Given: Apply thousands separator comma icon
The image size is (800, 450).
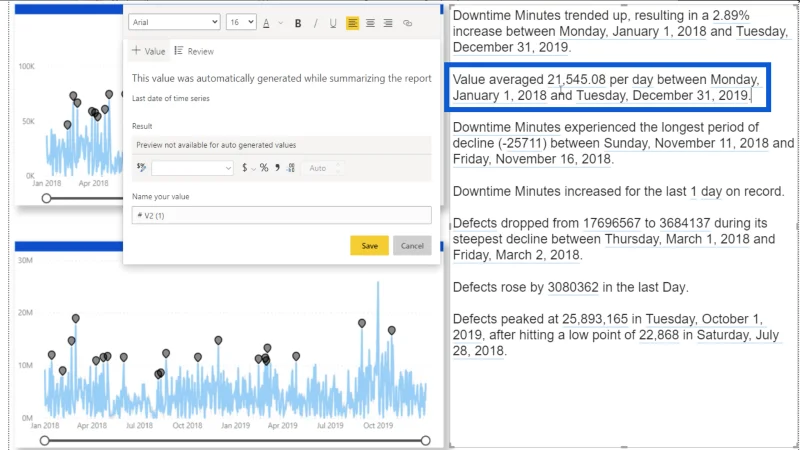Looking at the screenshot, I should [277, 167].
